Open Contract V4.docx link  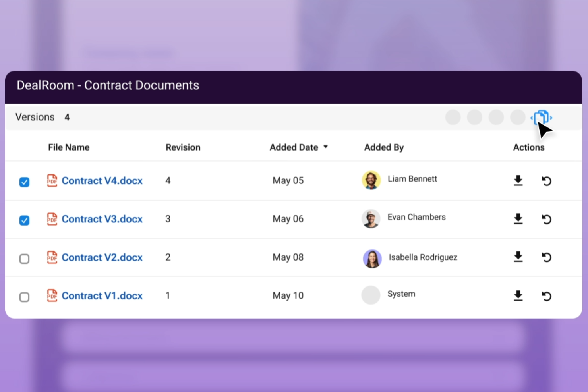102,181
